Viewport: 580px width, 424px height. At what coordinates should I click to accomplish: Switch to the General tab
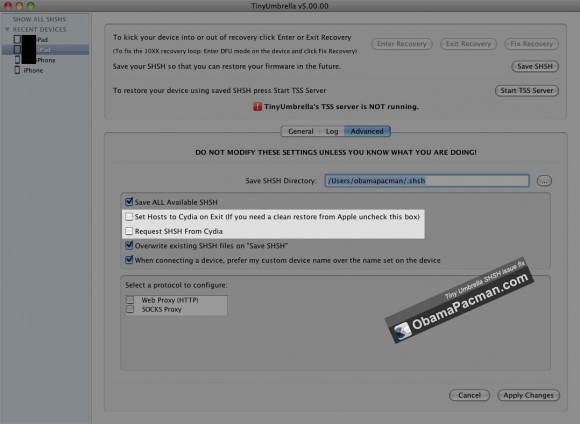click(x=300, y=131)
